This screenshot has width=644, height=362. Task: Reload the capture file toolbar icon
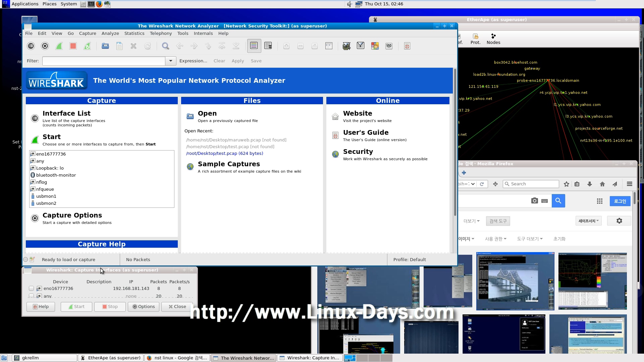point(148,46)
